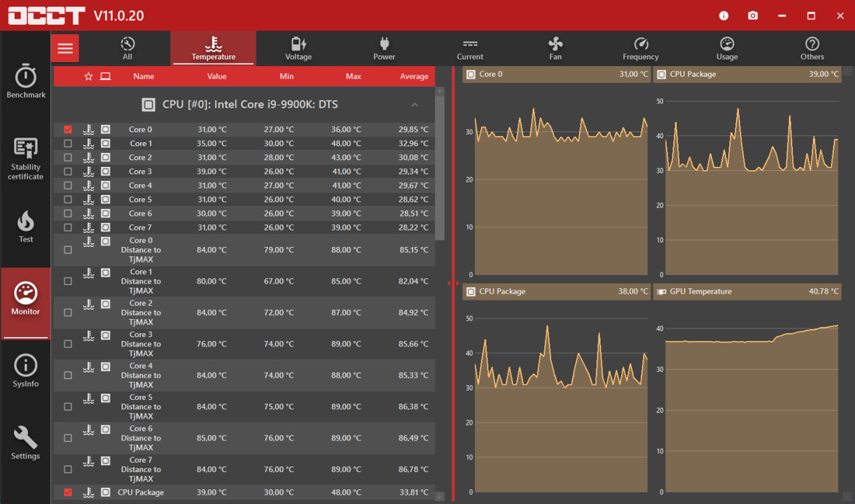Click the chip icon on Core 0 graph

point(471,74)
